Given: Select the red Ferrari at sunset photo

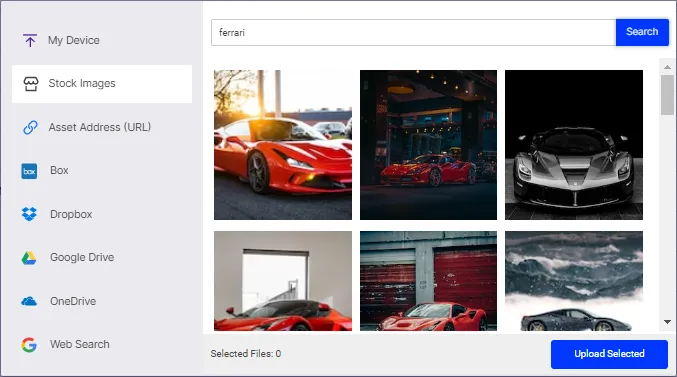Looking at the screenshot, I should (283, 145).
